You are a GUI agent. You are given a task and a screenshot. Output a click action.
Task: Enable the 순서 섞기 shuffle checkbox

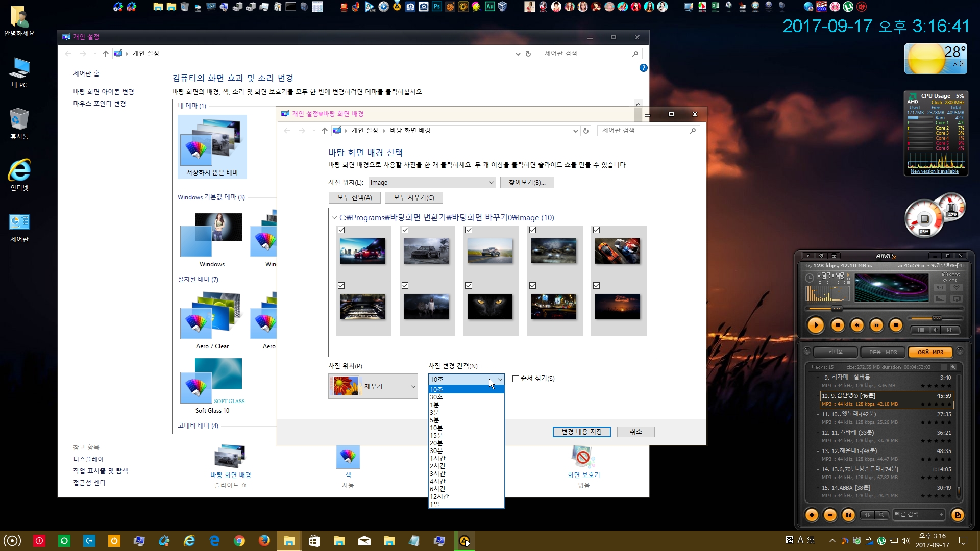(x=516, y=379)
